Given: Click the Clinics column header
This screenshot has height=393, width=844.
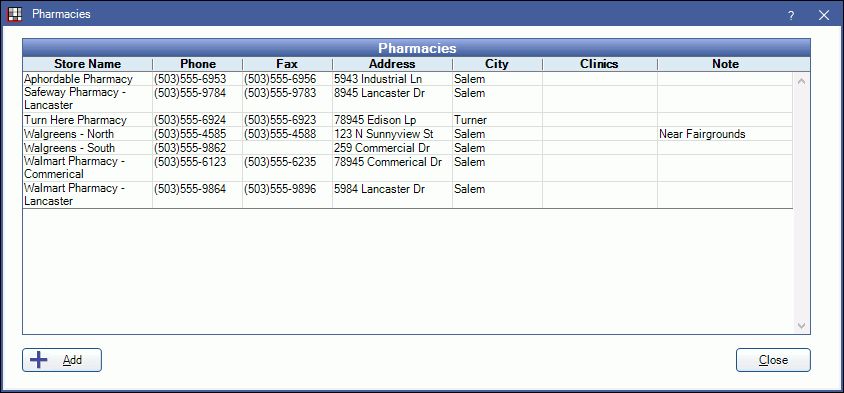Looking at the screenshot, I should (x=600, y=64).
